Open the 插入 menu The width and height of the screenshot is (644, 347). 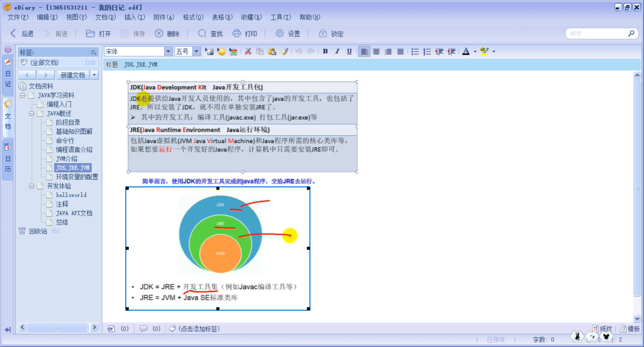point(135,17)
